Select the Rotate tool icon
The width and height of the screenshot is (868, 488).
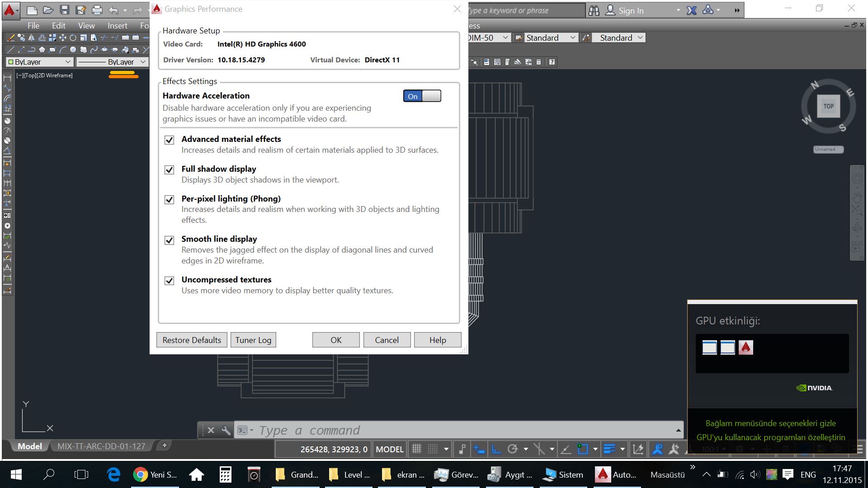coord(73,38)
